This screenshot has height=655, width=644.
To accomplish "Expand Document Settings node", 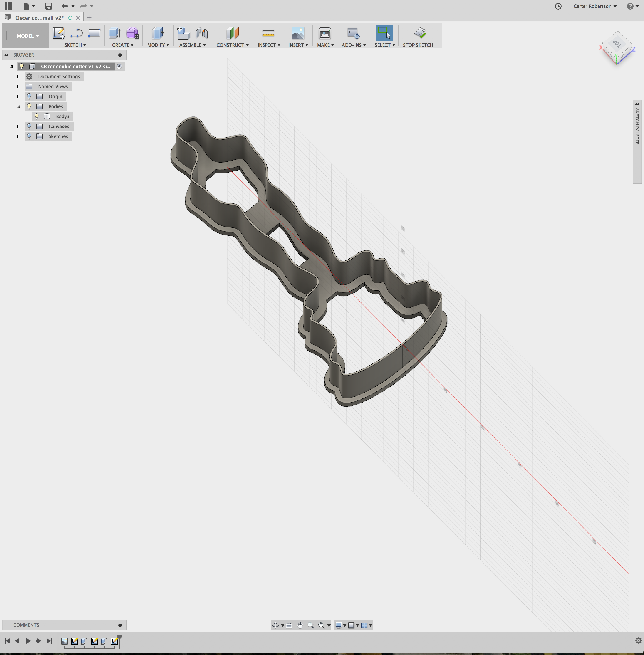I will [19, 77].
